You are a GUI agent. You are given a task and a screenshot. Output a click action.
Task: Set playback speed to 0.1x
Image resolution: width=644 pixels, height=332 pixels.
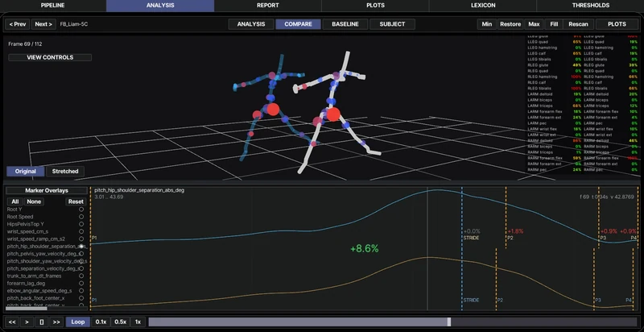coord(101,322)
